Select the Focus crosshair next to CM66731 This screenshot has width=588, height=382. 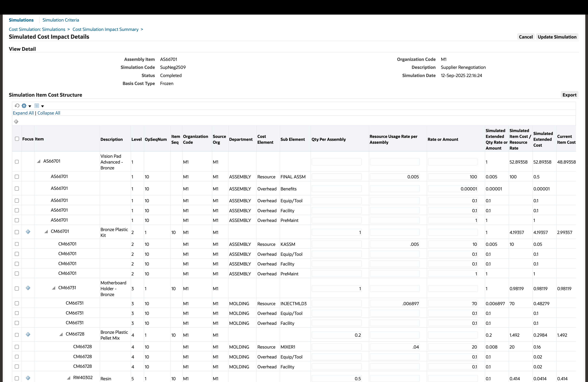(x=28, y=288)
